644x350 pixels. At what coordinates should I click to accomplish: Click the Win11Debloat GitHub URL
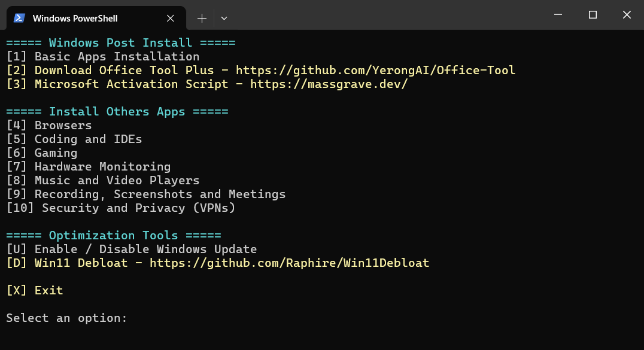[x=289, y=263]
